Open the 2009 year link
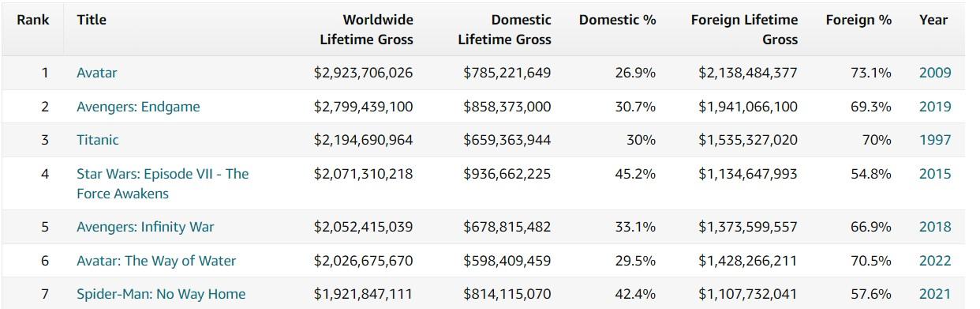The width and height of the screenshot is (980, 309). pyautogui.click(x=935, y=73)
